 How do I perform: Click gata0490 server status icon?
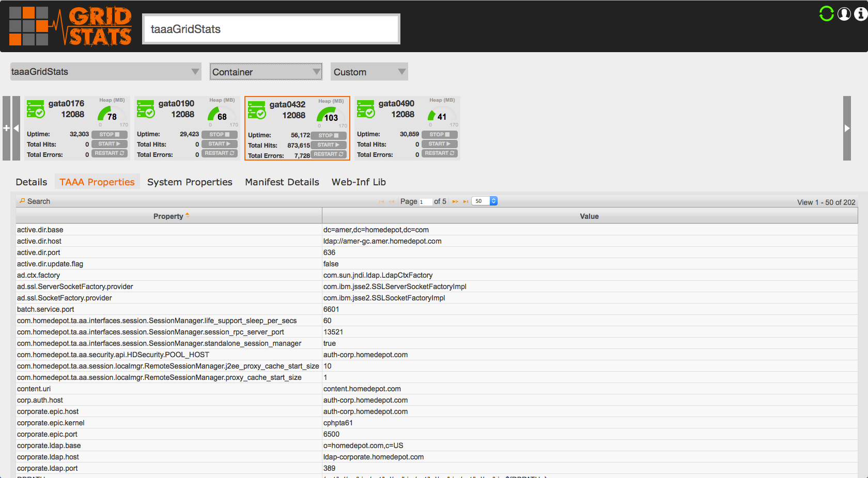(x=366, y=109)
